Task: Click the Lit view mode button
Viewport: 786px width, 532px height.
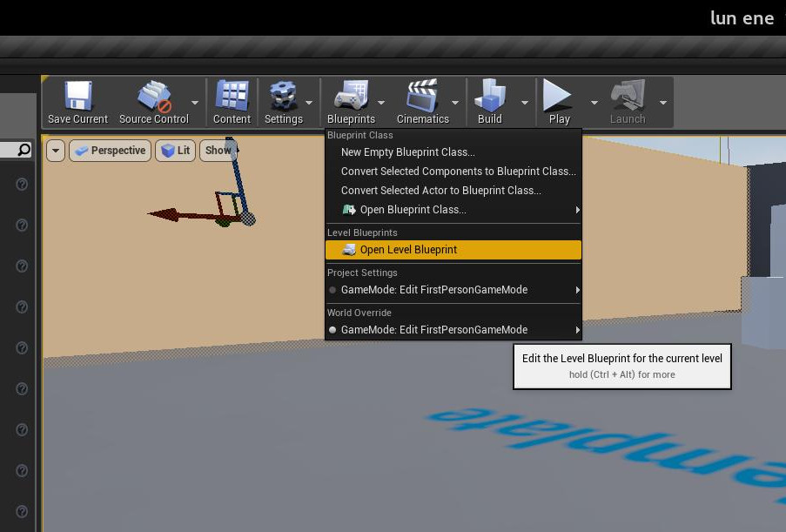Action: 175,151
